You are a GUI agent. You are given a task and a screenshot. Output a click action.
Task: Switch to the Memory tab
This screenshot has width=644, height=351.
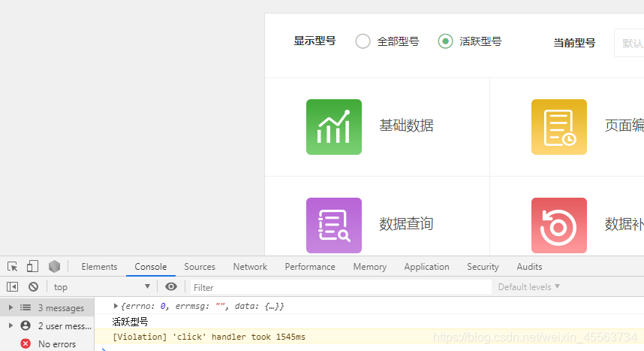pos(369,267)
